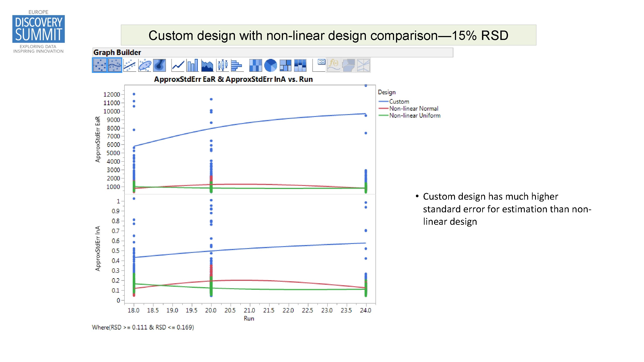Choose the Pie chart icon
The image size is (644, 362).
point(270,65)
